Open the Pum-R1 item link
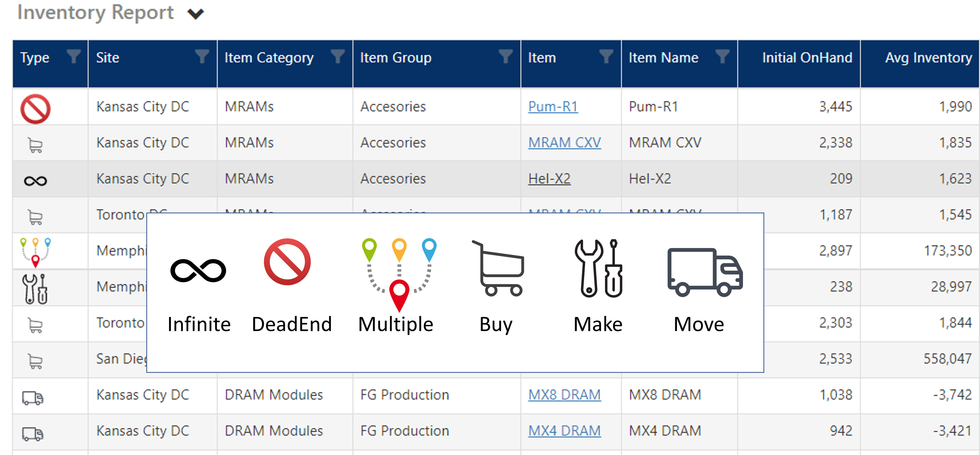980x455 pixels. (x=553, y=107)
